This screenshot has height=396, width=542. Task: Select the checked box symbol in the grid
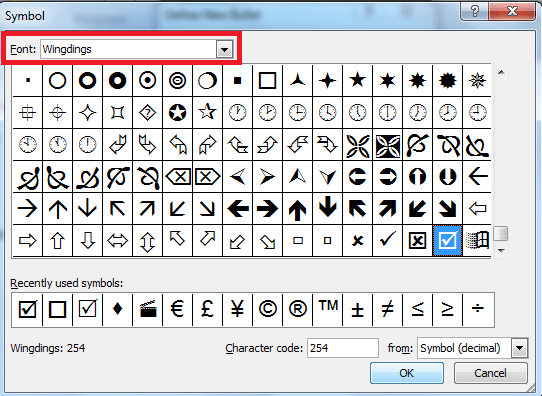click(x=447, y=241)
